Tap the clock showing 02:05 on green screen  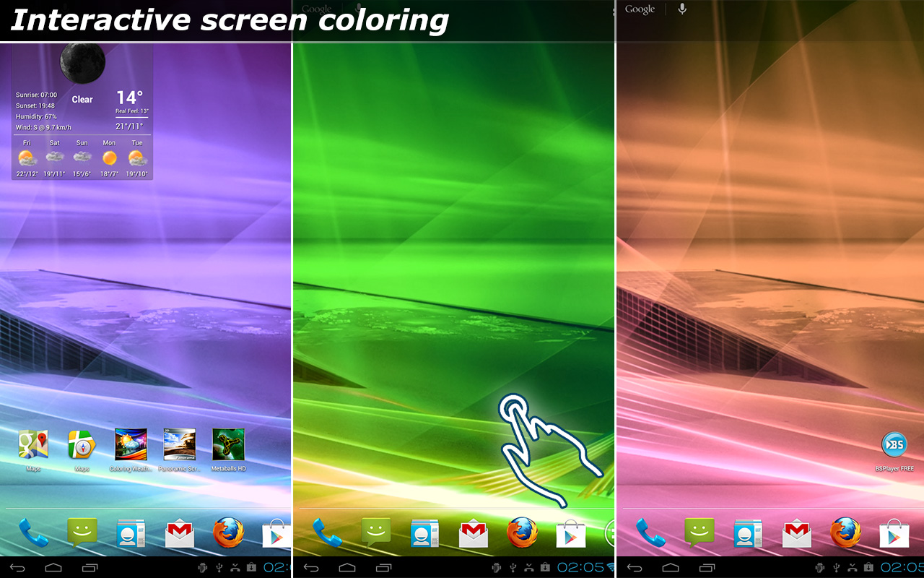tap(580, 567)
